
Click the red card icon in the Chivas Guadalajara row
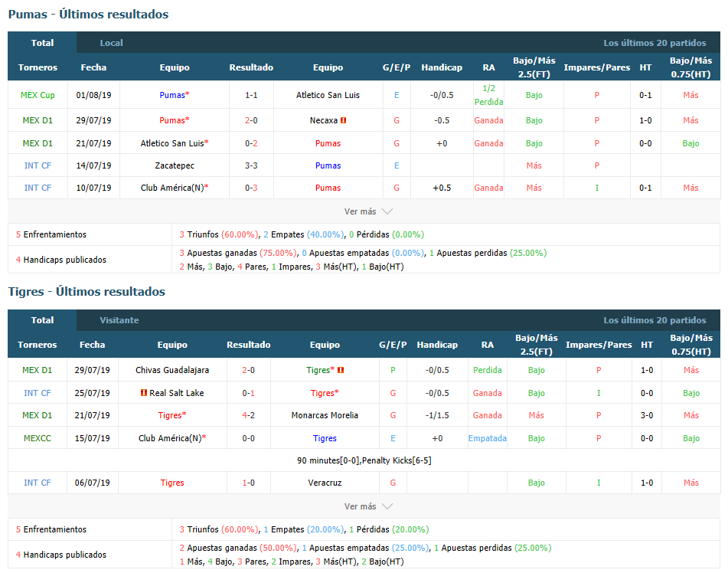pyautogui.click(x=341, y=370)
